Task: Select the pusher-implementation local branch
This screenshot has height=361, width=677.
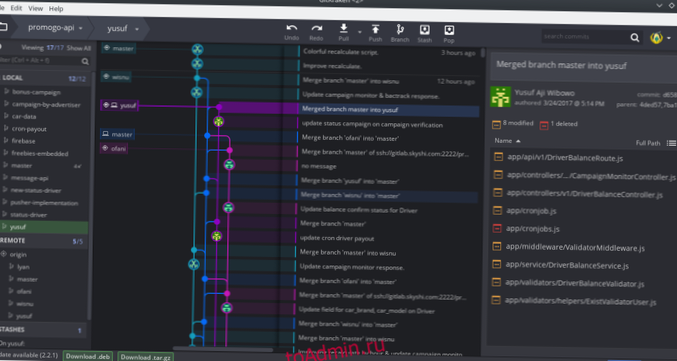Action: (x=44, y=203)
